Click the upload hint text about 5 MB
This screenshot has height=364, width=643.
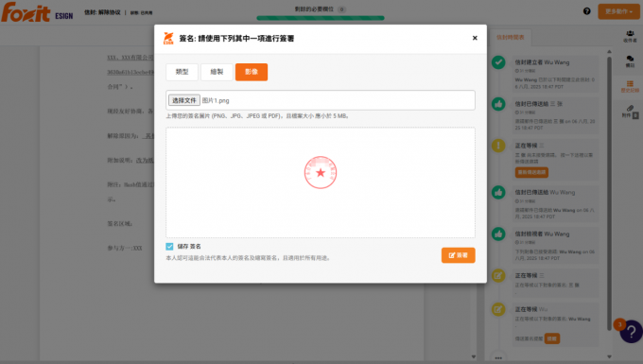pyautogui.click(x=257, y=116)
